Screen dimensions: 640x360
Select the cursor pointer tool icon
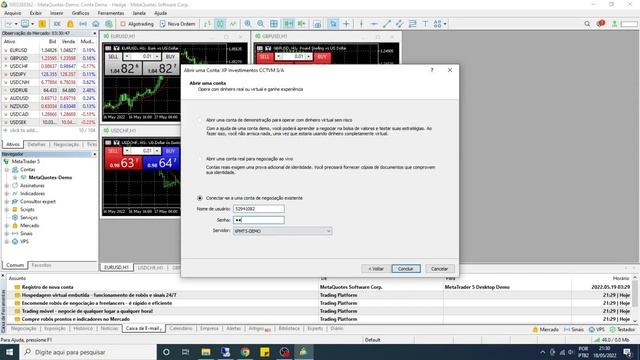pos(333,24)
